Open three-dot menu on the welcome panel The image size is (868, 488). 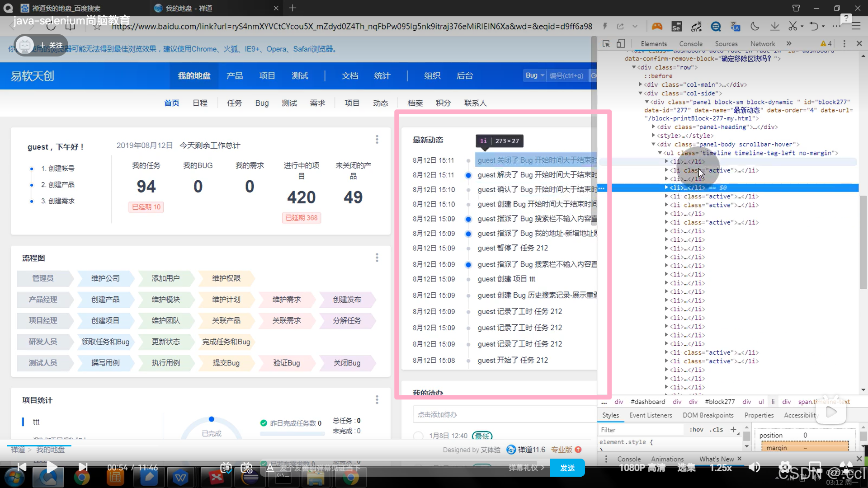click(377, 140)
